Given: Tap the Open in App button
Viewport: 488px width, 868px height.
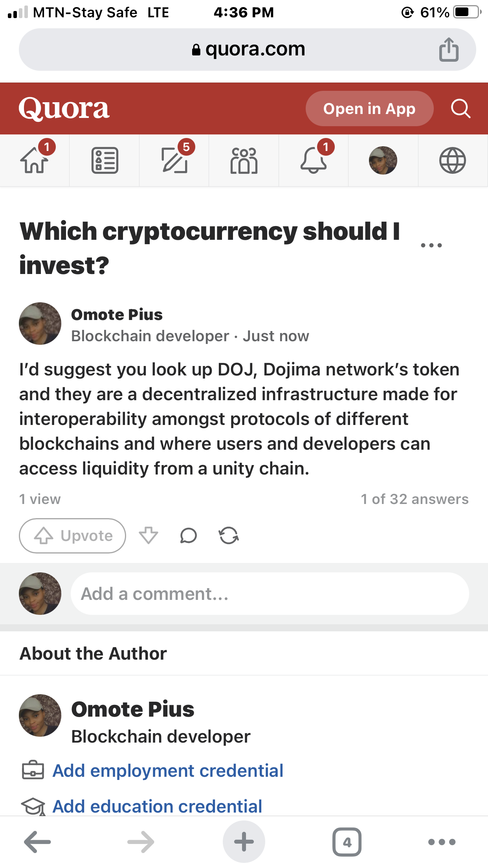Looking at the screenshot, I should [x=369, y=108].
